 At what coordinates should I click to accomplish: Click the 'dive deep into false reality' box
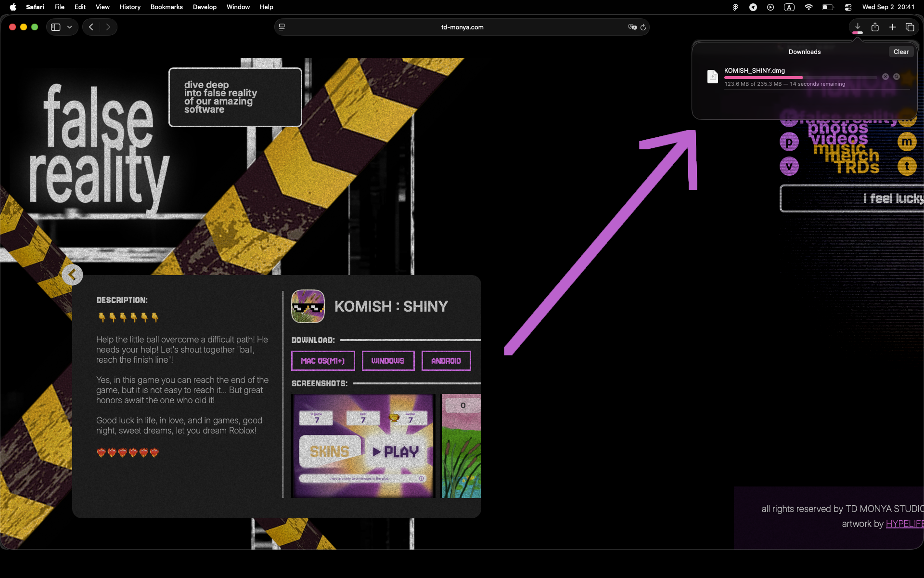click(x=235, y=97)
